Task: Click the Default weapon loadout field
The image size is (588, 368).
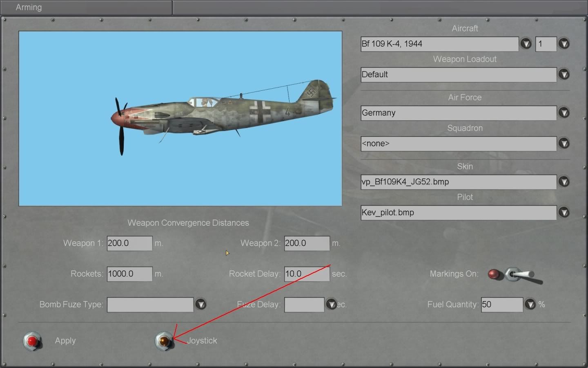Action: coord(459,74)
